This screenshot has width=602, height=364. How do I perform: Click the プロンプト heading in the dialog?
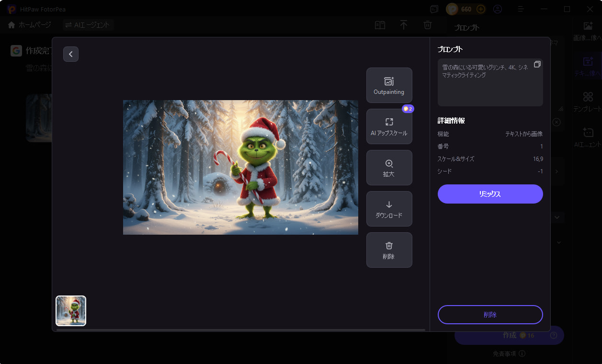(x=450, y=49)
